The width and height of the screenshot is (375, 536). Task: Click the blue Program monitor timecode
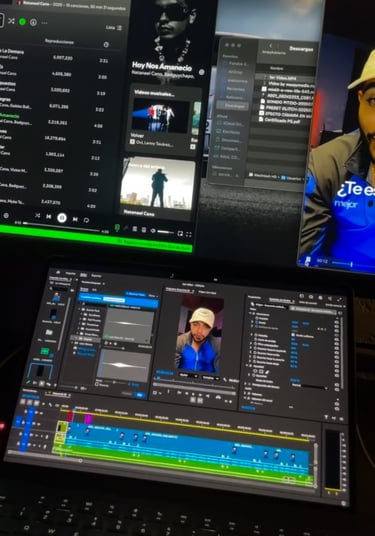point(164,372)
